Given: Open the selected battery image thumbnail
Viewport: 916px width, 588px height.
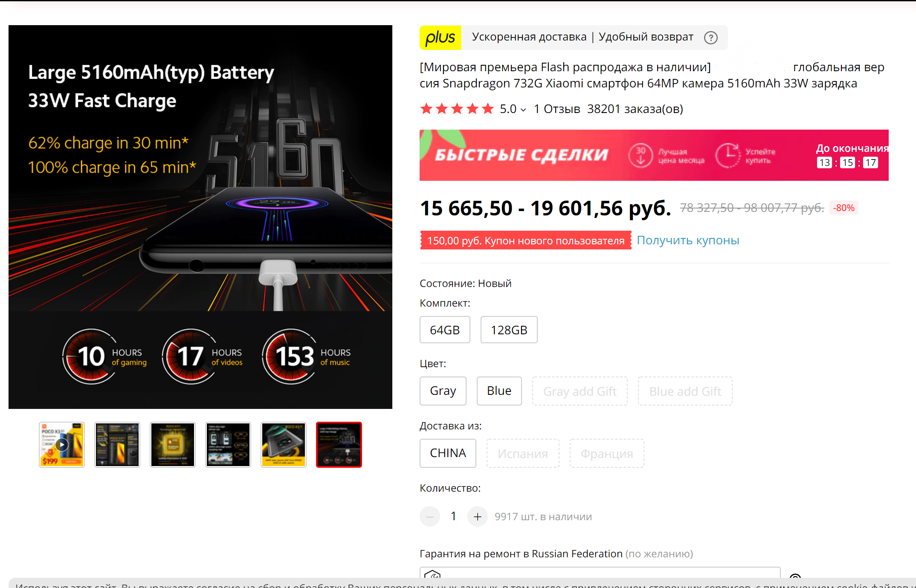Looking at the screenshot, I should 339,445.
